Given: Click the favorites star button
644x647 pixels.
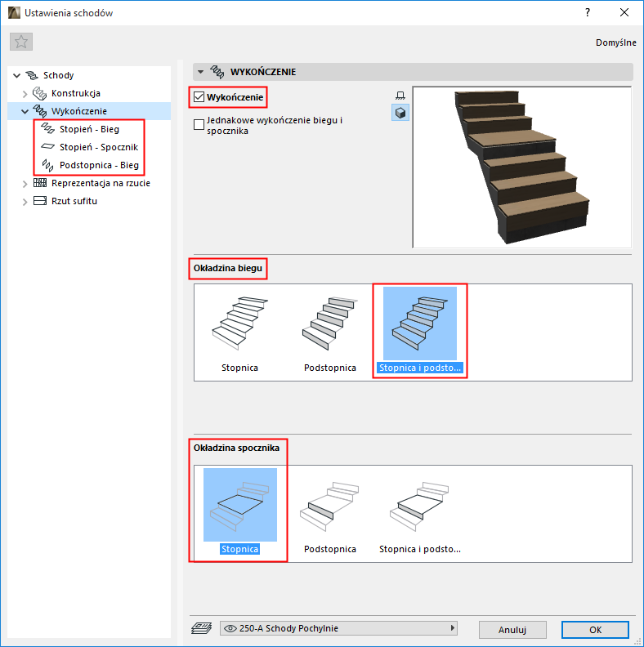Looking at the screenshot, I should [21, 42].
